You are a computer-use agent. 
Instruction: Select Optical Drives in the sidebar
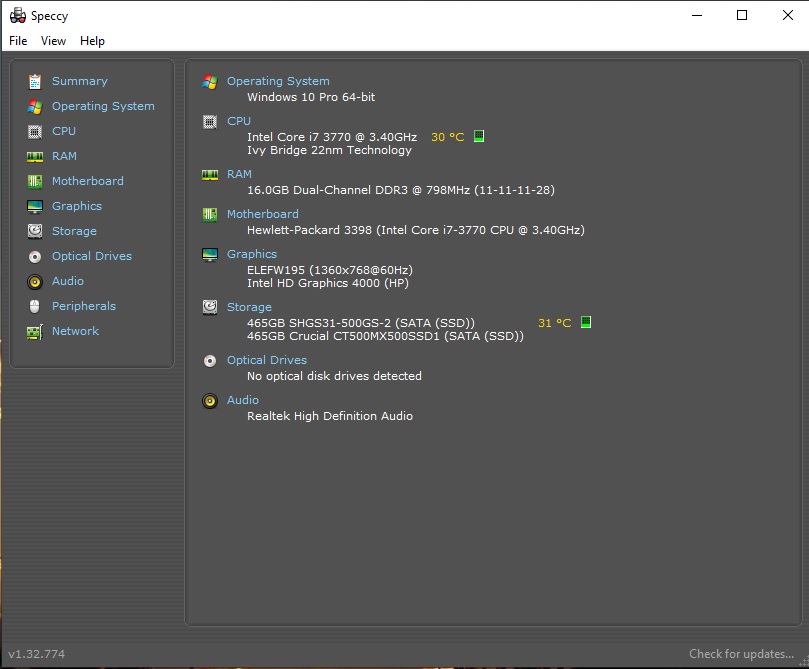[x=91, y=256]
